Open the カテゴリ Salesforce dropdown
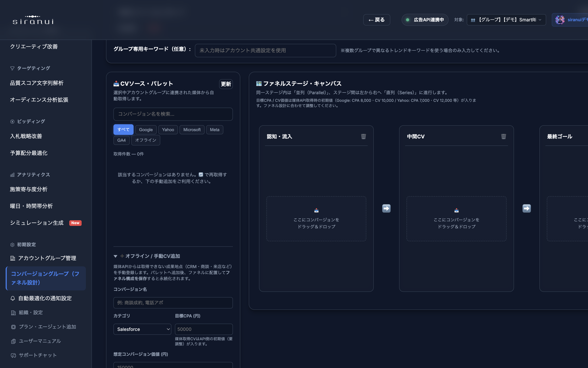 pos(142,329)
